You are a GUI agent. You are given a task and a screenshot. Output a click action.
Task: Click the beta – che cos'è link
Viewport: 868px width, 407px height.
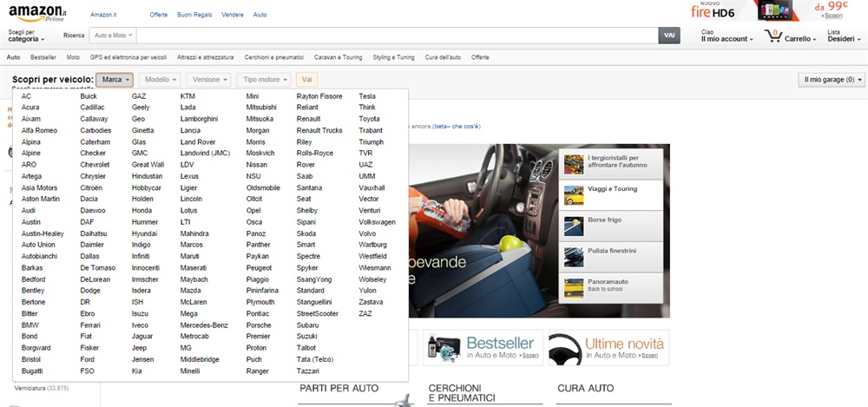[457, 127]
